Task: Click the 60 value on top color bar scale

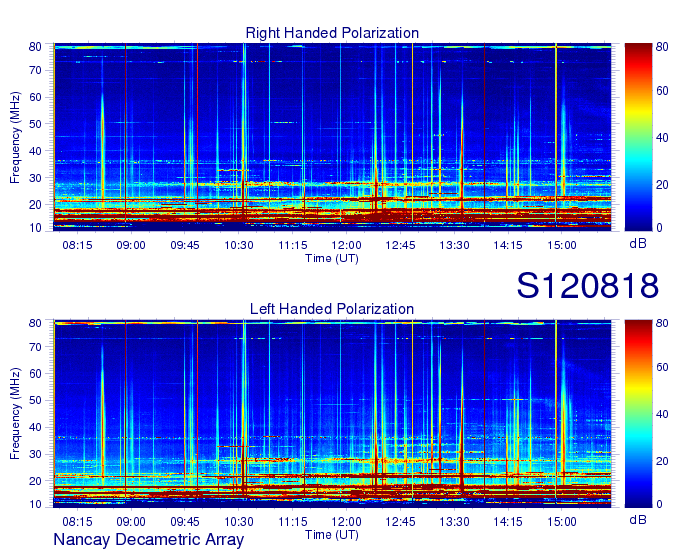Action: (x=662, y=91)
